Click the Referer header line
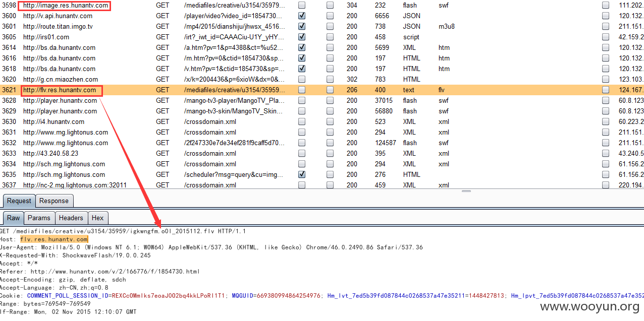The image size is (644, 321). pyautogui.click(x=100, y=272)
